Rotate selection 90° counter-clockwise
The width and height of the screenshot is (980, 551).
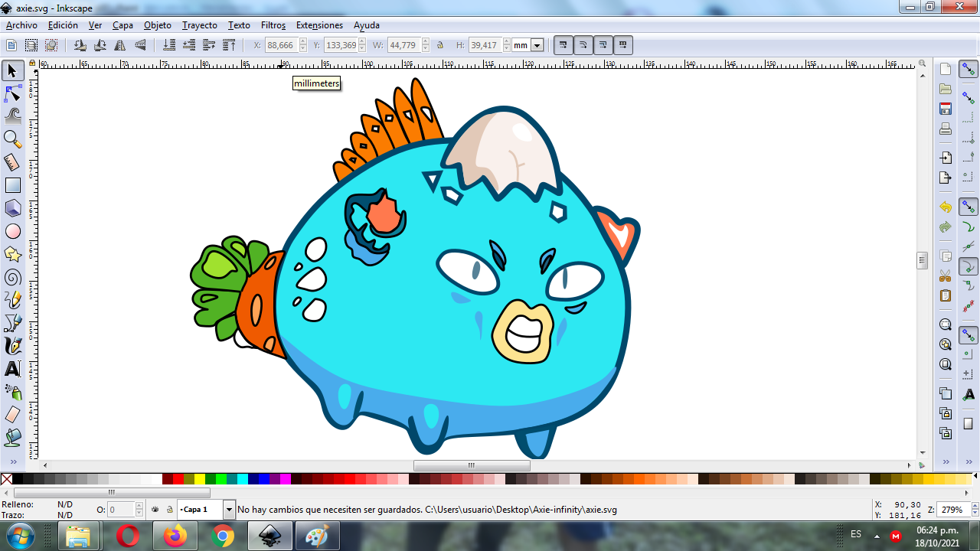point(80,45)
